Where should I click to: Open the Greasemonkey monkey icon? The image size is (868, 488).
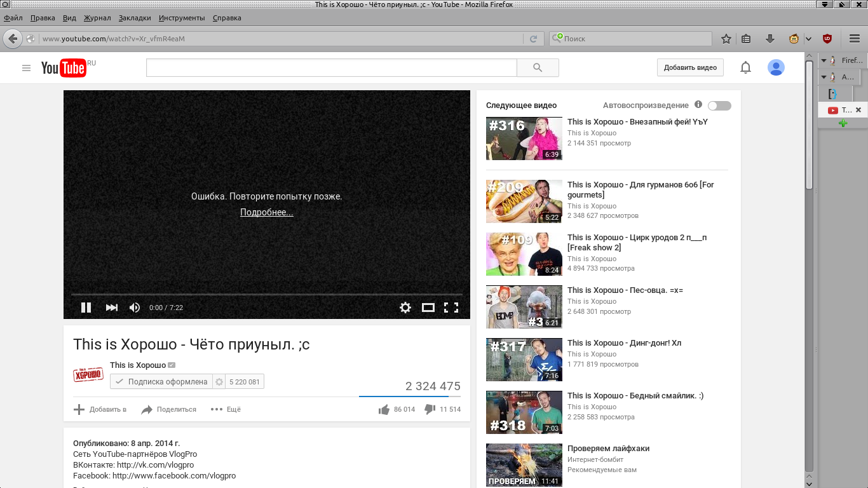point(794,39)
